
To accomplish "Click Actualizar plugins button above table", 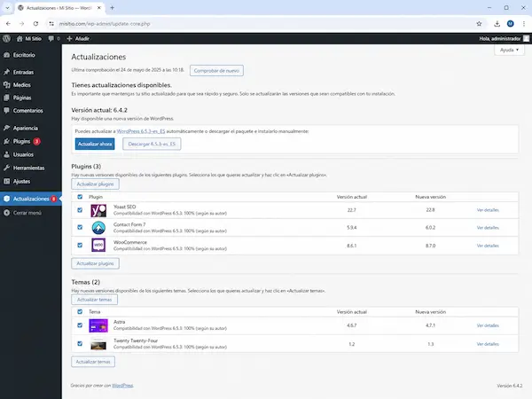I will coord(95,184).
